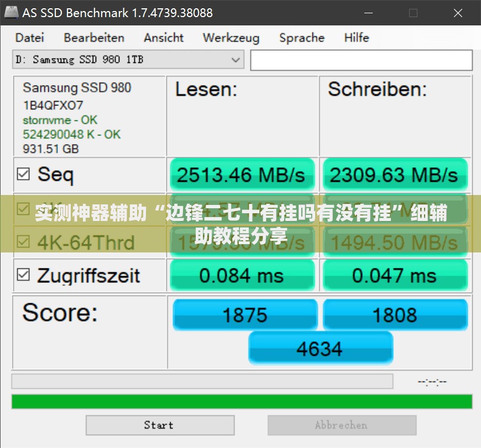This screenshot has height=448, width=481.
Task: Select the Seq write result 2309.63 MB/s
Action: pos(395,175)
